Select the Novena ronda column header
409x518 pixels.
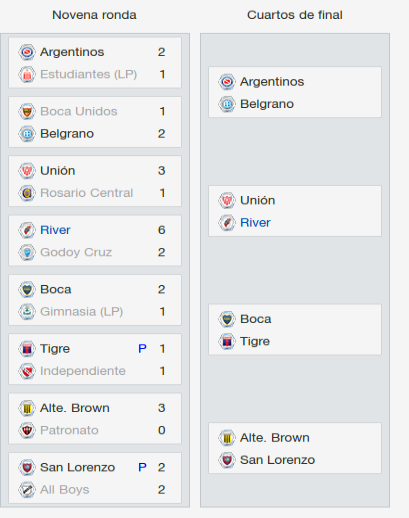(x=94, y=15)
